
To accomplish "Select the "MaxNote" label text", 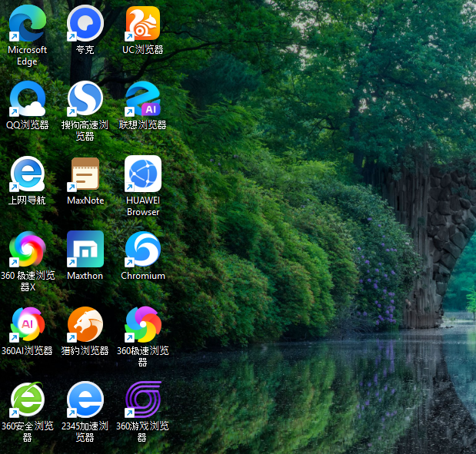I will point(85,200).
